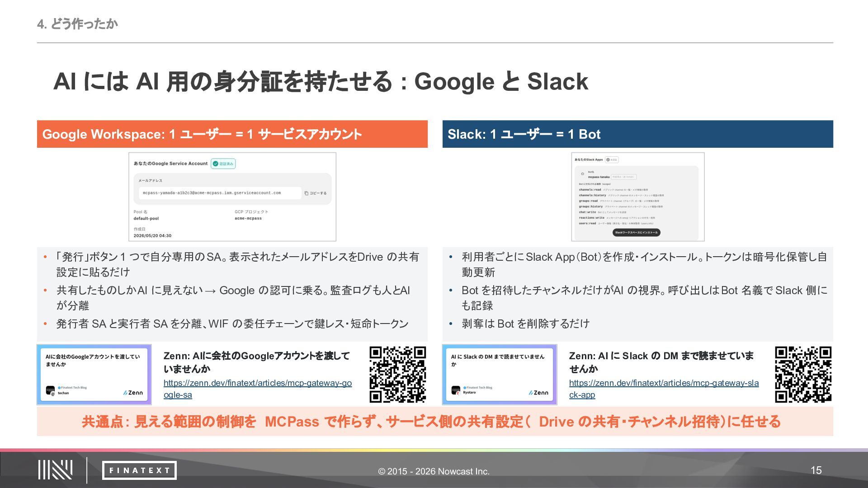
Task: Click the blue 'Slack: 1 ユーザー = 1 Bot' header
Action: (x=638, y=134)
